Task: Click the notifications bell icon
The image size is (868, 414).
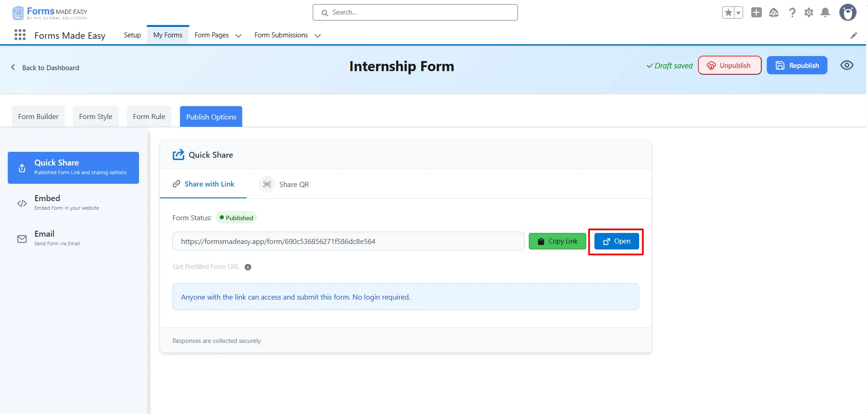Action: (x=825, y=13)
